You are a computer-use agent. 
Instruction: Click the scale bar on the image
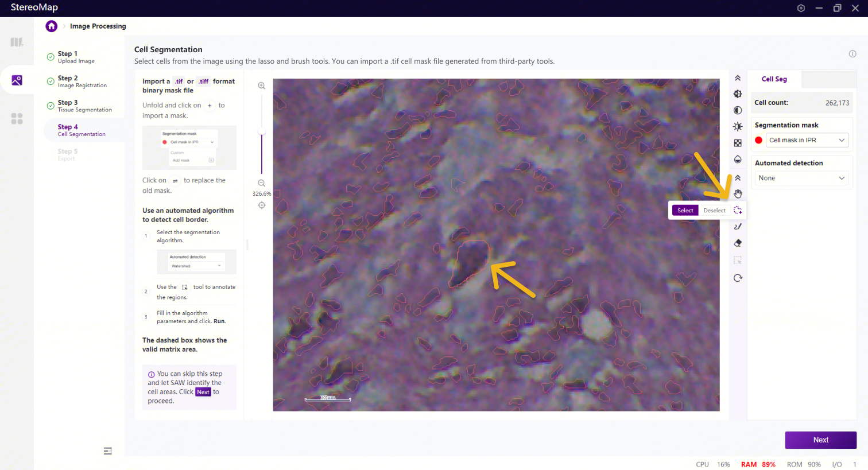[x=327, y=398]
